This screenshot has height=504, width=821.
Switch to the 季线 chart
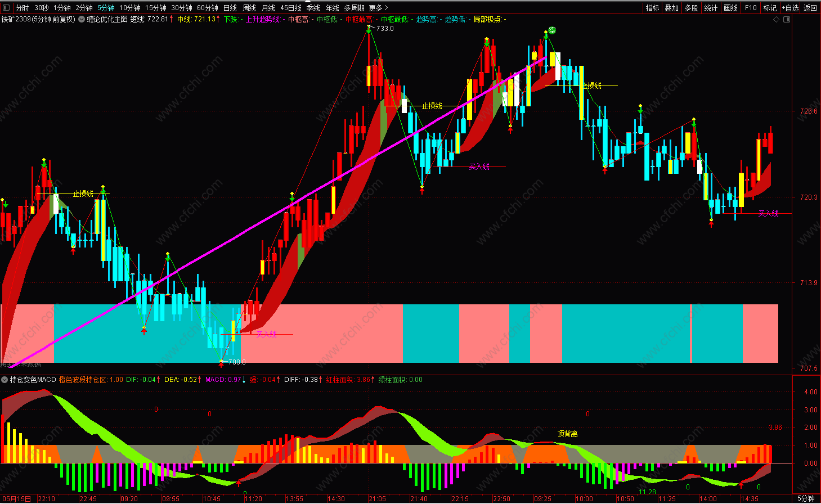pos(313,8)
